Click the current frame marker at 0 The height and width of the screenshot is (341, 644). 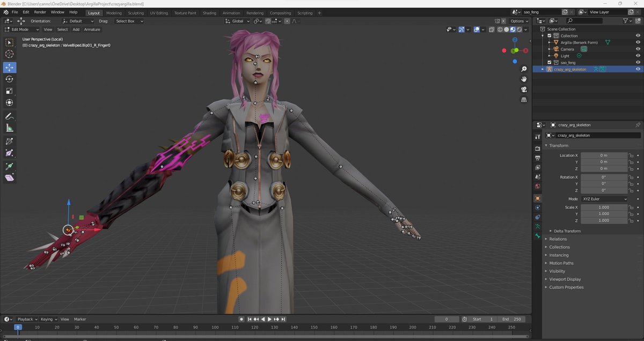18,327
